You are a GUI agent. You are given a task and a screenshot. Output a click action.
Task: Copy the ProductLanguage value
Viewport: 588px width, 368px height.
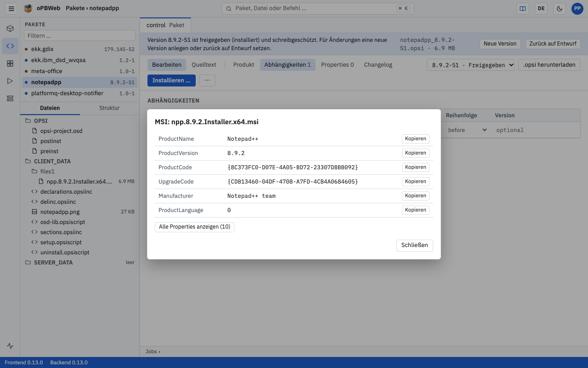tap(416, 210)
